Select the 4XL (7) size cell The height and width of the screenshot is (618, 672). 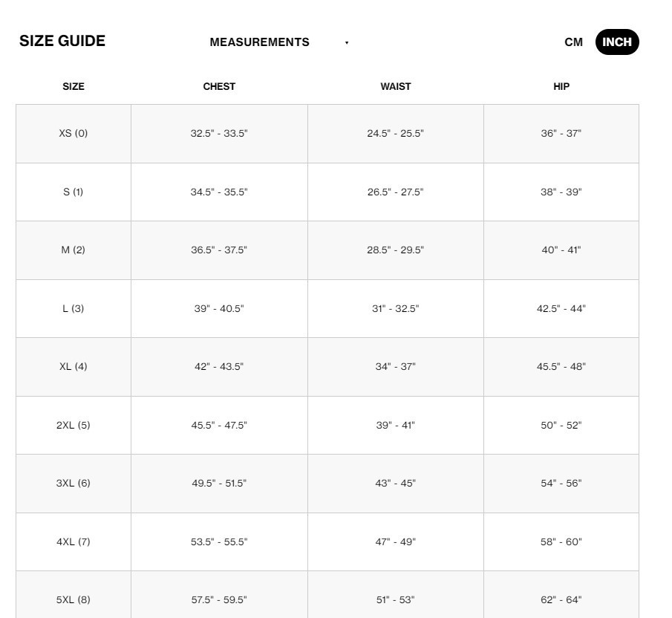[x=74, y=541]
